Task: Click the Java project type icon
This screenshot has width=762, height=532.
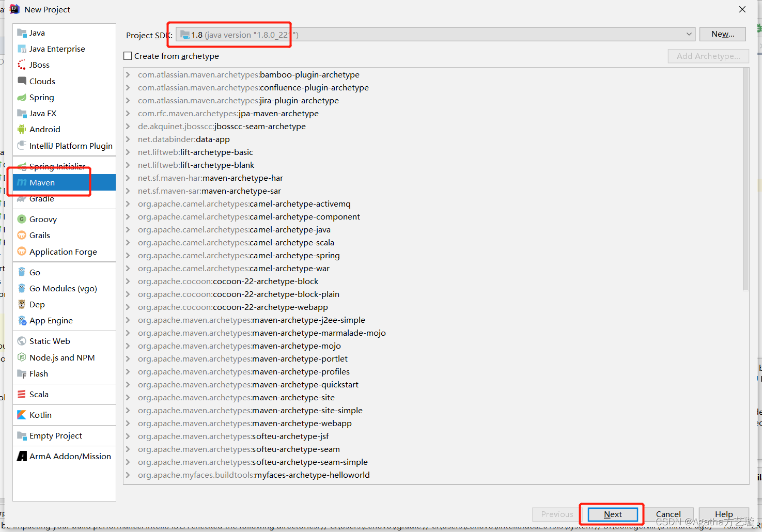Action: [x=22, y=33]
